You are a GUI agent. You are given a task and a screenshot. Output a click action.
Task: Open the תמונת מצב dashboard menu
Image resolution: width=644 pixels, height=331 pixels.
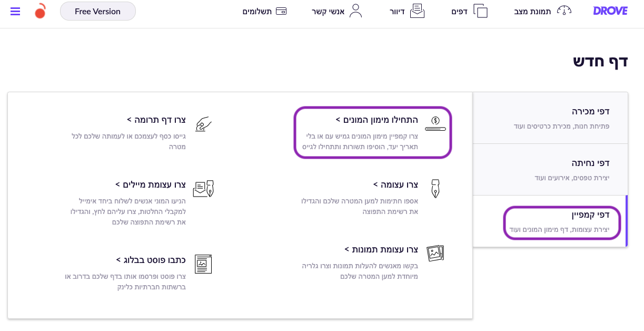[542, 11]
